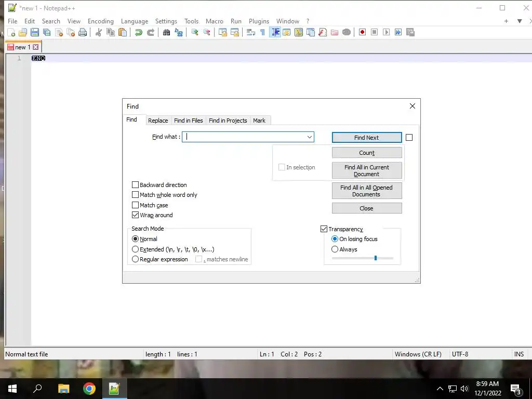Screen dimensions: 532x399
Task: Open the Encoding menu
Action: (x=100, y=21)
